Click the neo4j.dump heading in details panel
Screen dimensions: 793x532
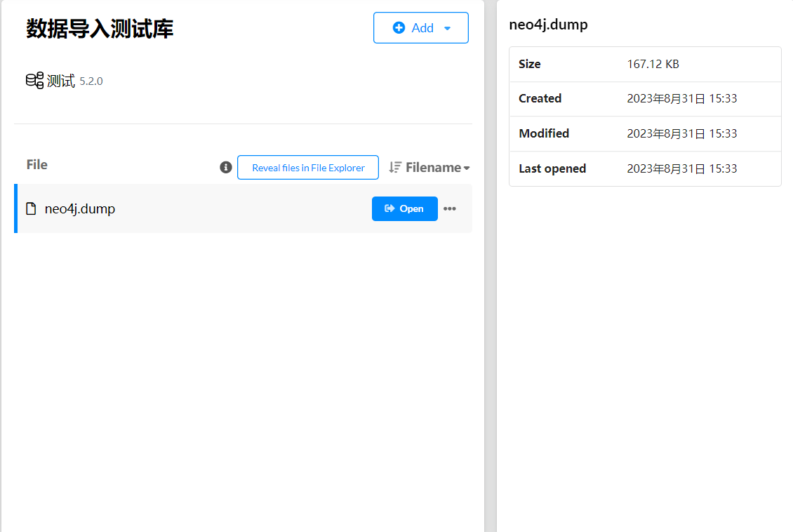[548, 25]
